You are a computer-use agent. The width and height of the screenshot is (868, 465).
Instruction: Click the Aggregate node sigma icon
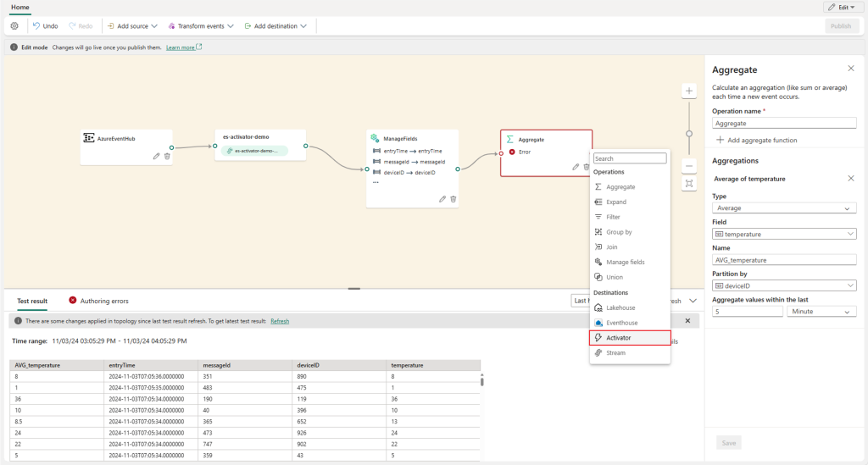(x=509, y=140)
